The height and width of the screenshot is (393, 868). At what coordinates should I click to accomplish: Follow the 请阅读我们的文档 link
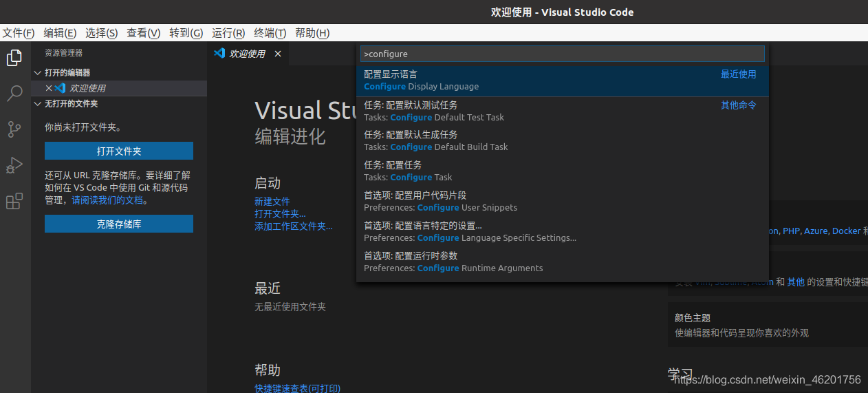[x=107, y=200]
